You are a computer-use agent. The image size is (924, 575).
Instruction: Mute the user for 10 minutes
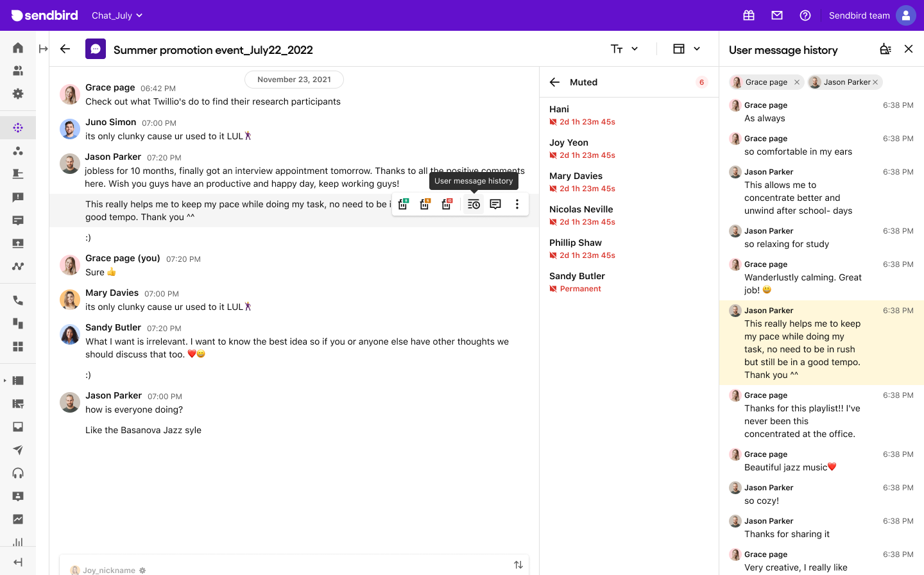(447, 204)
